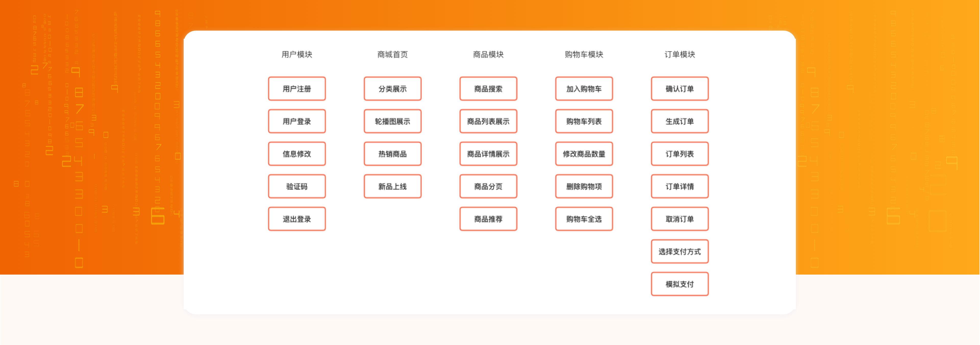The image size is (980, 345).
Task: Open the 热销商品 item
Action: click(393, 154)
